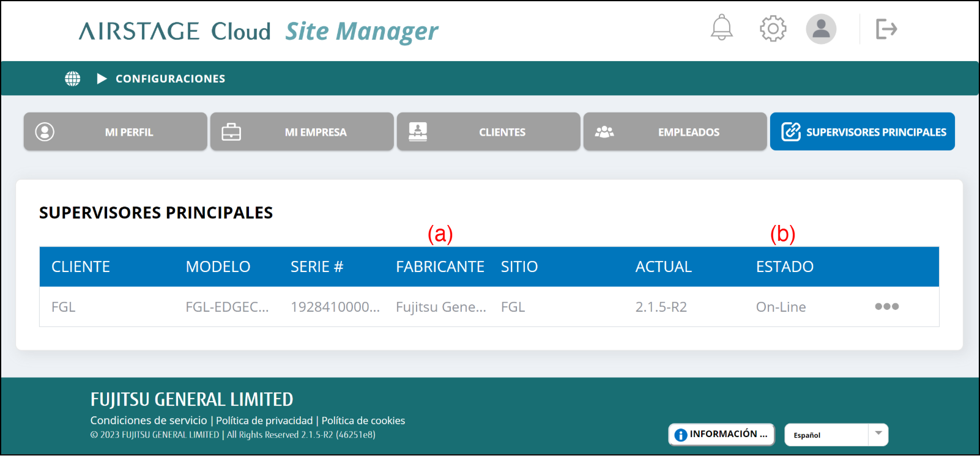The height and width of the screenshot is (456, 980).
Task: Open the Condiciones de servicio link
Action: pyautogui.click(x=149, y=421)
